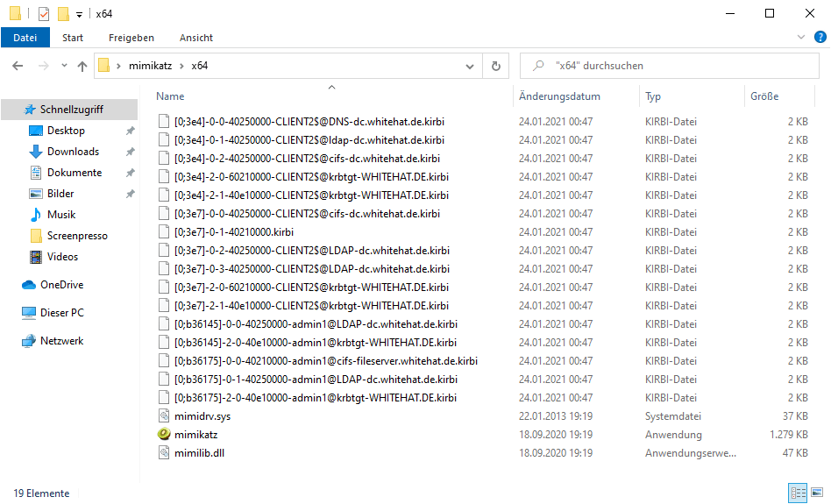Click the x64 breadcrumb in address bar

200,66
